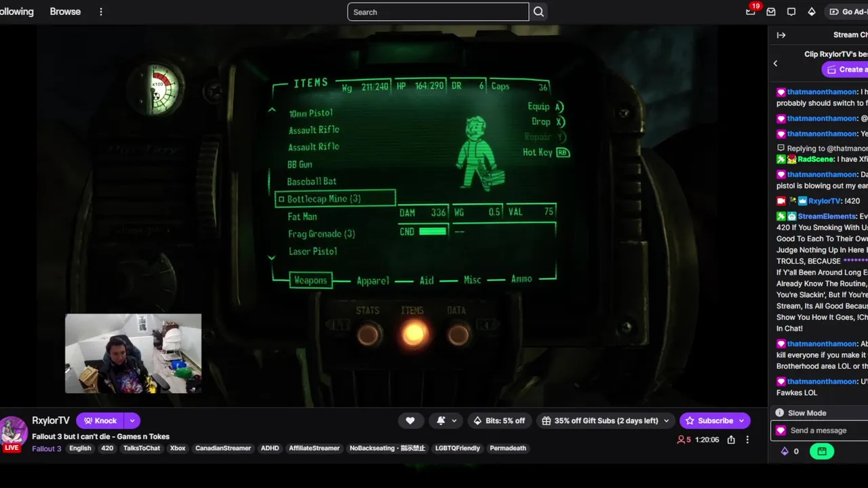Select Bottlecap Mine (3) in the item list
Screen dimensions: 868x488
click(x=336, y=199)
